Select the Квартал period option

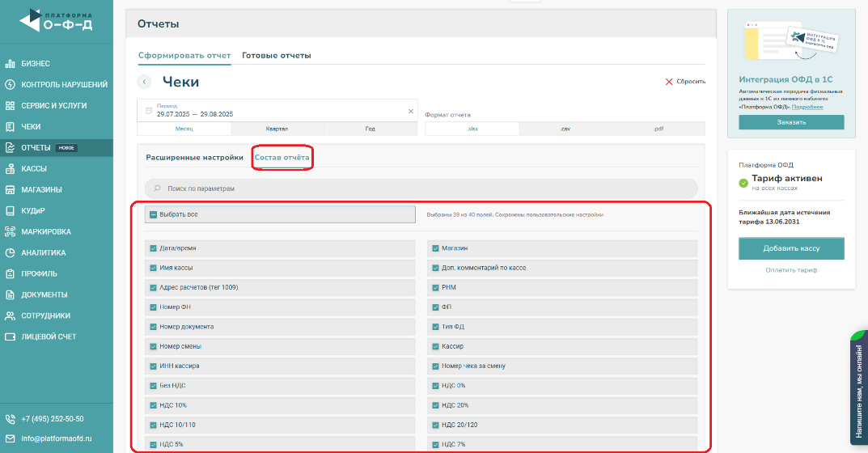click(277, 129)
